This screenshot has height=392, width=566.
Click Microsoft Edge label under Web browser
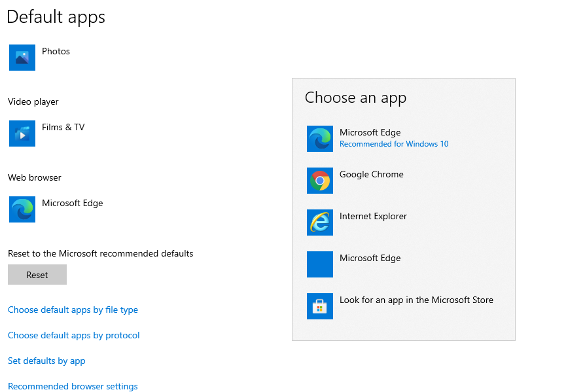pyautogui.click(x=72, y=204)
